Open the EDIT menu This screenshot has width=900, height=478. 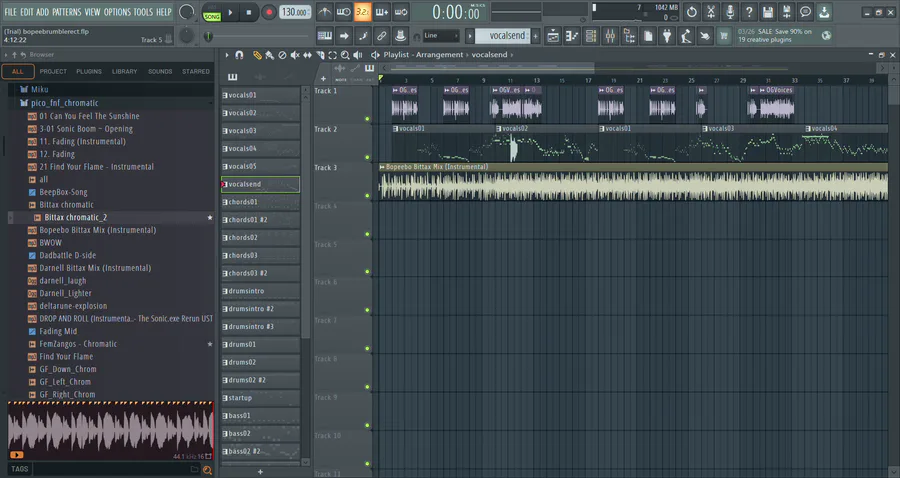point(26,12)
